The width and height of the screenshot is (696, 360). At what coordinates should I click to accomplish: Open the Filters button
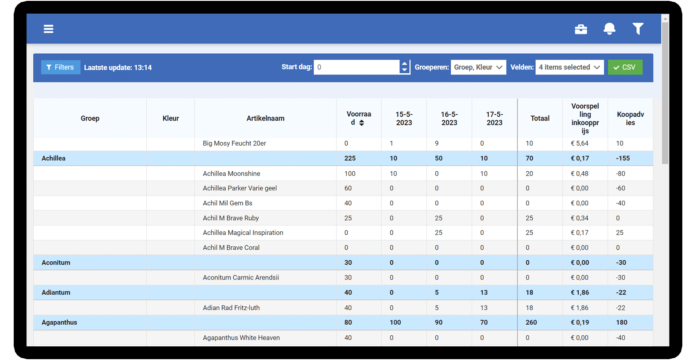click(60, 67)
